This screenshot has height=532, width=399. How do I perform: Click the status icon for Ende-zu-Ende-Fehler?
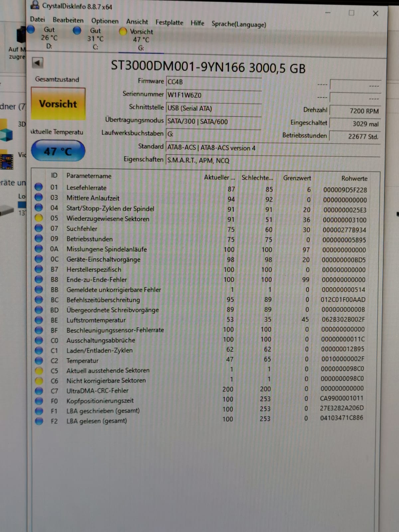(x=39, y=279)
